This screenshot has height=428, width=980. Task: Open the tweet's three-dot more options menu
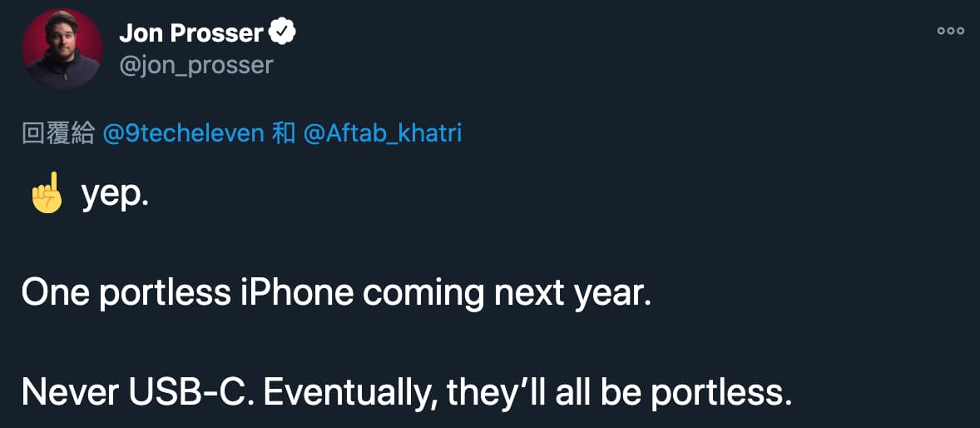(950, 31)
